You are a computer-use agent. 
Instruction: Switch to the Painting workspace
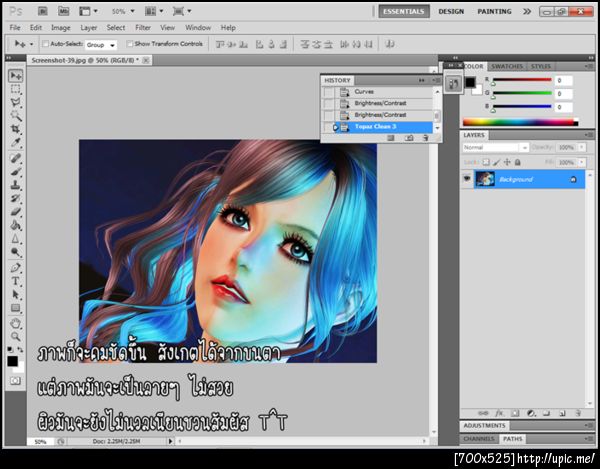[494, 11]
